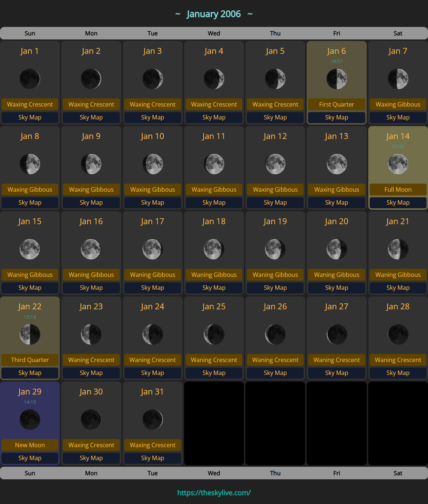The width and height of the screenshot is (428, 504).
Task: Select the Jan 20 date heading
Action: (336, 221)
